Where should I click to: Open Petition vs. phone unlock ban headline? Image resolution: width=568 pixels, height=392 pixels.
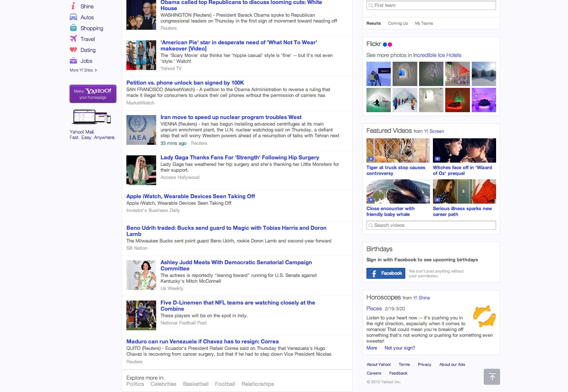click(x=185, y=83)
